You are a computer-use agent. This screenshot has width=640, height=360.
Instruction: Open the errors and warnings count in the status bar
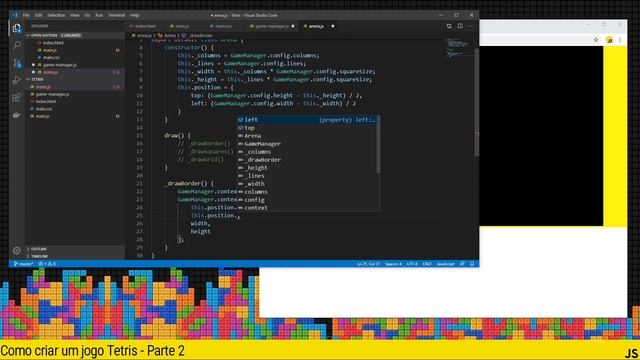(47, 264)
